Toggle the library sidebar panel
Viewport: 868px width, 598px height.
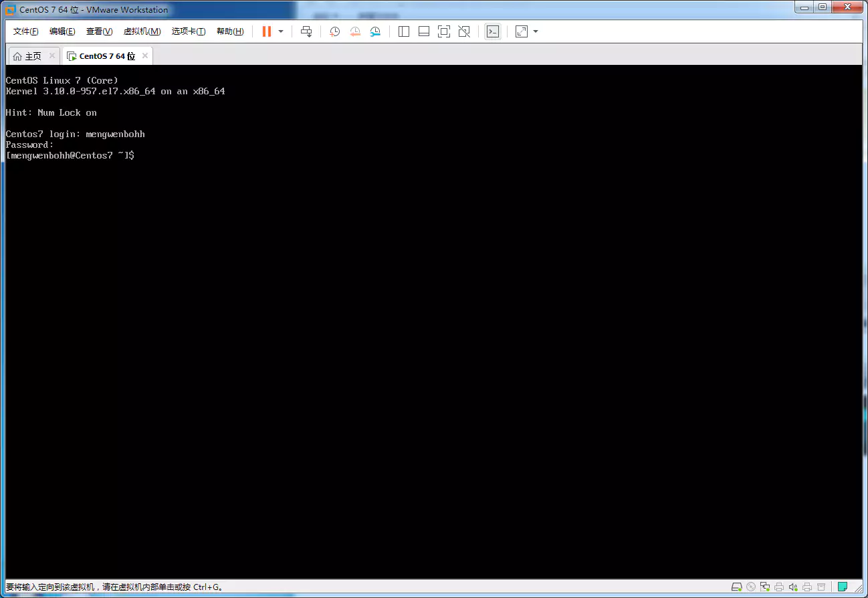pos(403,31)
